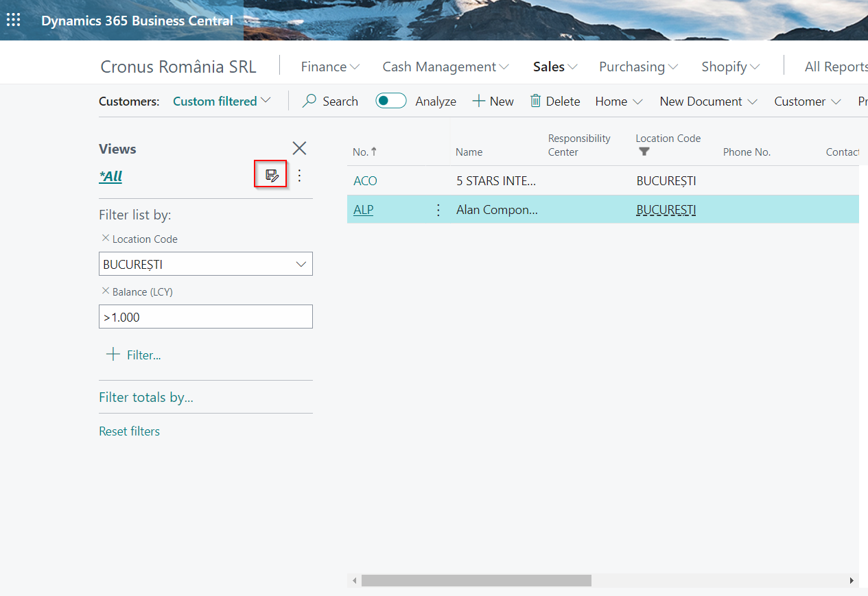Click the Dynamics 365 Business Central title

coord(137,21)
